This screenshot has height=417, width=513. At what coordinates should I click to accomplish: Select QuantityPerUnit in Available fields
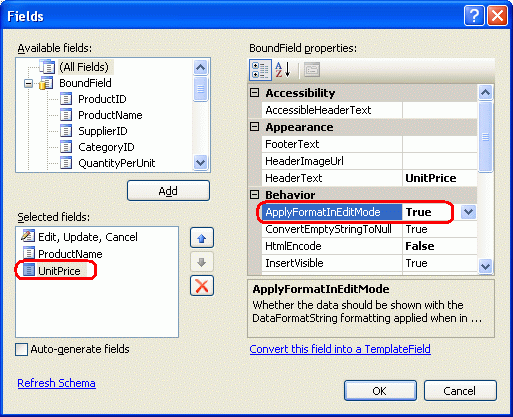click(117, 163)
